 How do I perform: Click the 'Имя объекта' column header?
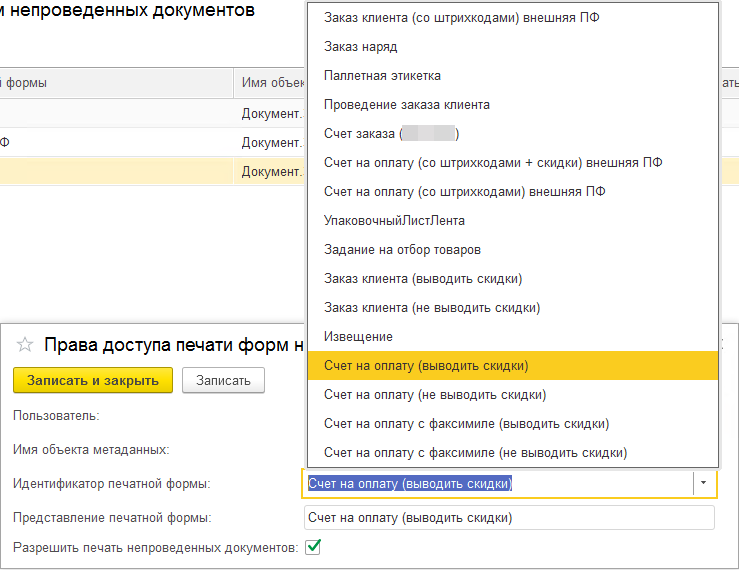[268, 83]
